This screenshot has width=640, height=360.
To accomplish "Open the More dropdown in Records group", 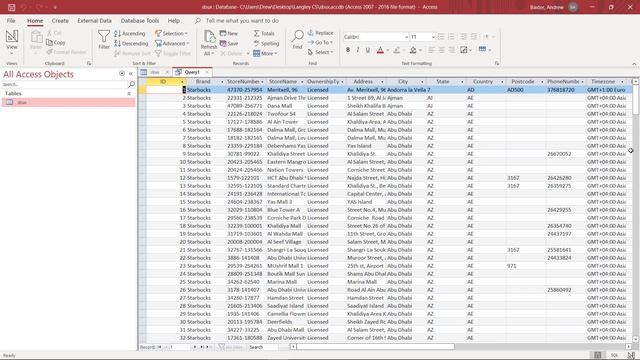I will click(265, 53).
